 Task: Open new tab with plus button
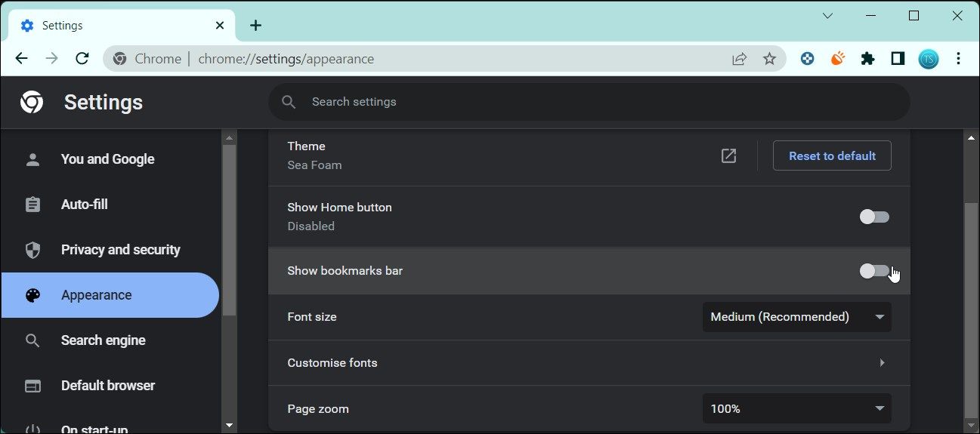click(x=255, y=26)
